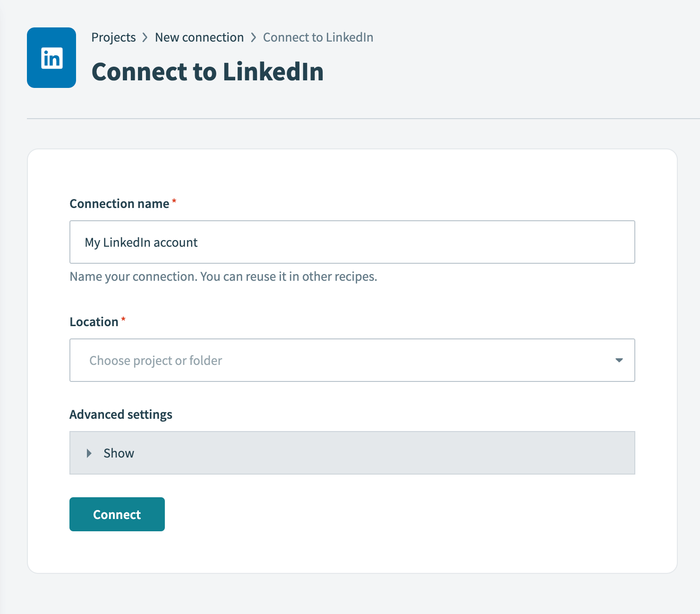This screenshot has height=614, width=700.
Task: Select the Connect to LinkedIn breadcrumb
Action: [318, 37]
